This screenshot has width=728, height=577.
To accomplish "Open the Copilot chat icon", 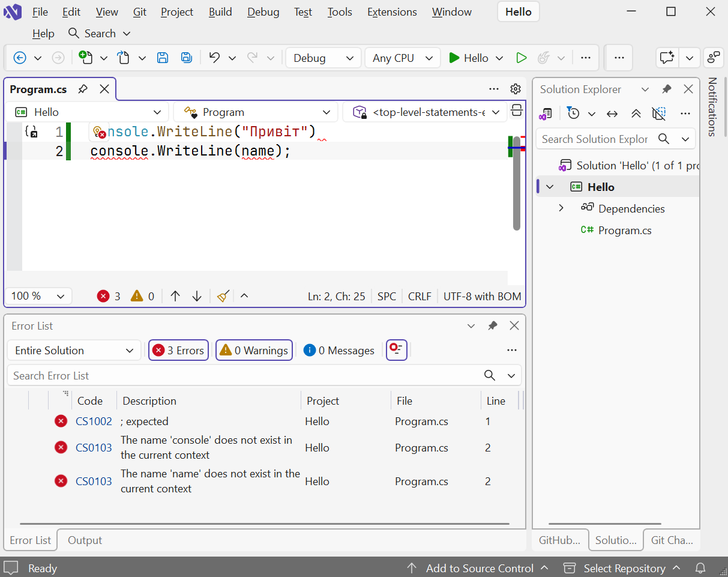I will tap(667, 58).
